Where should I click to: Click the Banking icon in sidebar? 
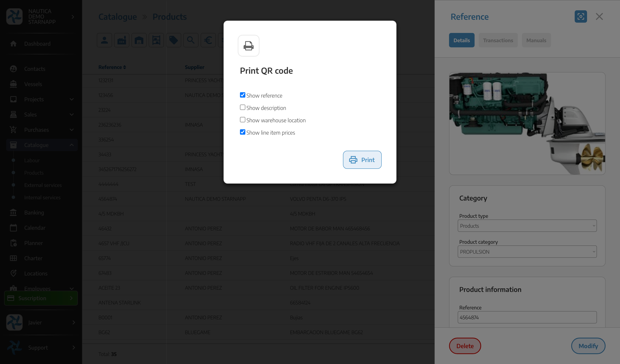click(x=13, y=212)
